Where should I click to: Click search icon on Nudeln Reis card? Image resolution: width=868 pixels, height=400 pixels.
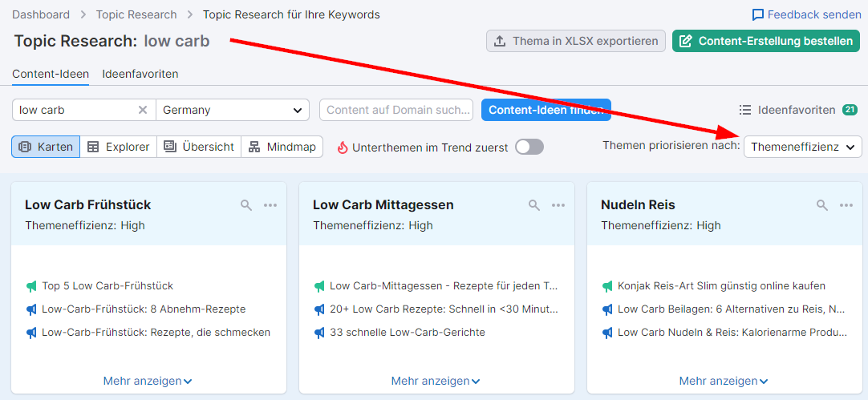click(x=822, y=205)
